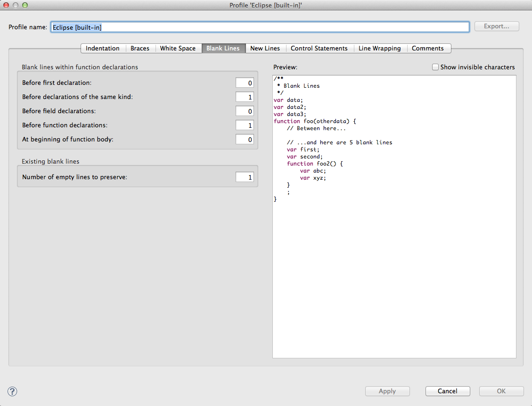Click the help question mark icon

(x=13, y=391)
